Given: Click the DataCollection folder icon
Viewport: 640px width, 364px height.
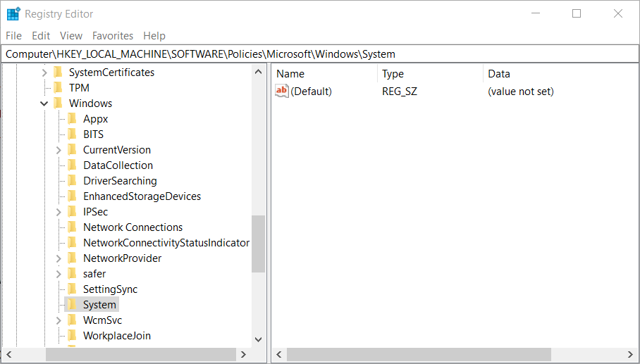Looking at the screenshot, I should pos(72,165).
